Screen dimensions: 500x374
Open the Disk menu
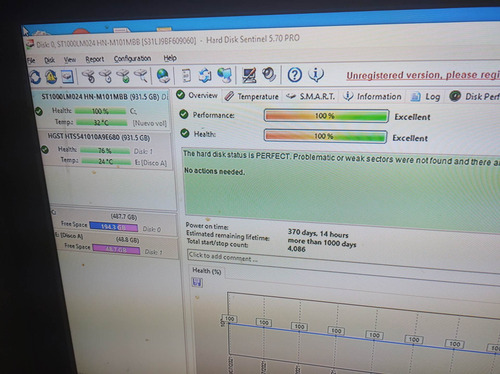(49, 60)
